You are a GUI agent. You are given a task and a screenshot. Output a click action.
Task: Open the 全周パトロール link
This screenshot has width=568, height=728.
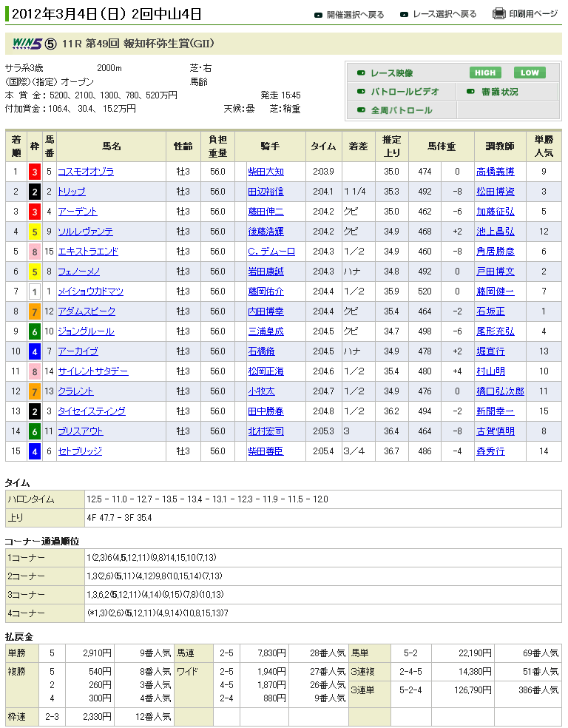pyautogui.click(x=402, y=110)
